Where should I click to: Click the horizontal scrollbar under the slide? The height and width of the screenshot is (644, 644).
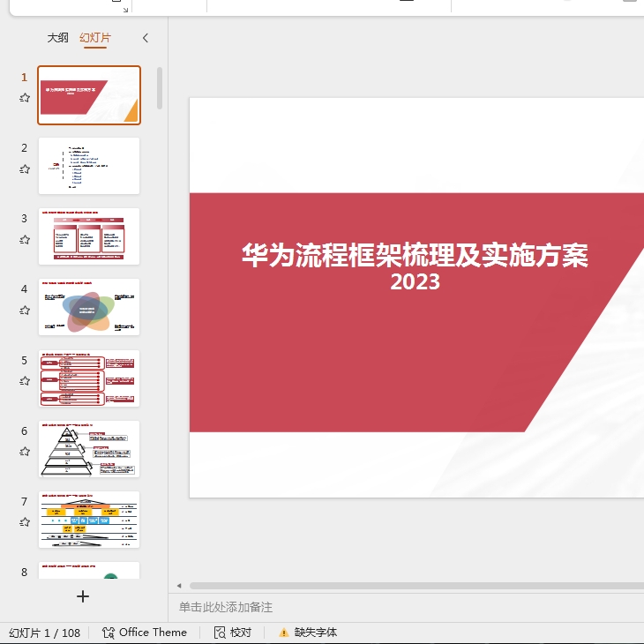(x=416, y=586)
